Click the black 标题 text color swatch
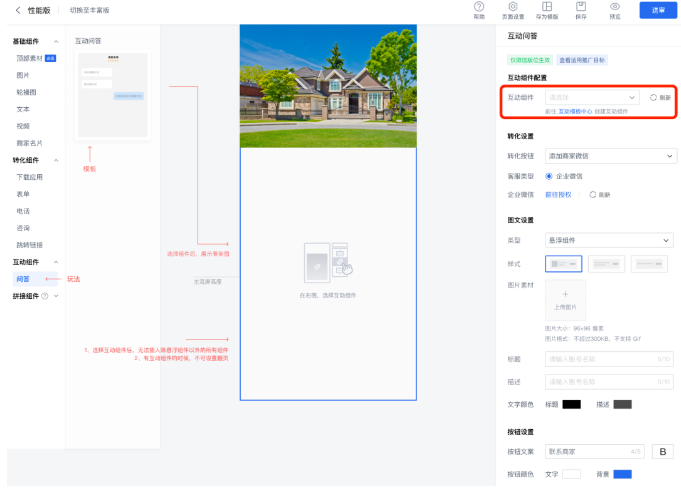This screenshot has height=497, width=681. (571, 404)
